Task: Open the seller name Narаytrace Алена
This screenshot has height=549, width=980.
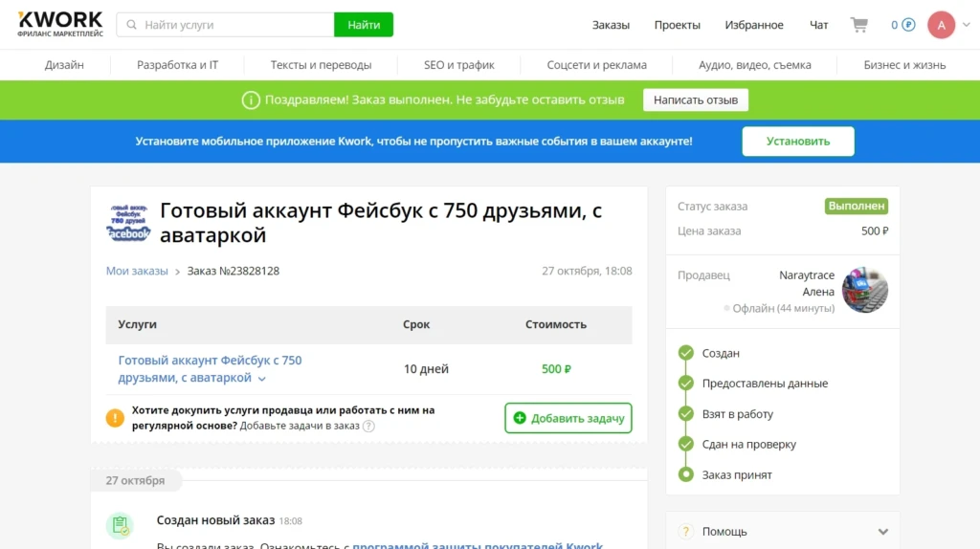Action: (806, 283)
